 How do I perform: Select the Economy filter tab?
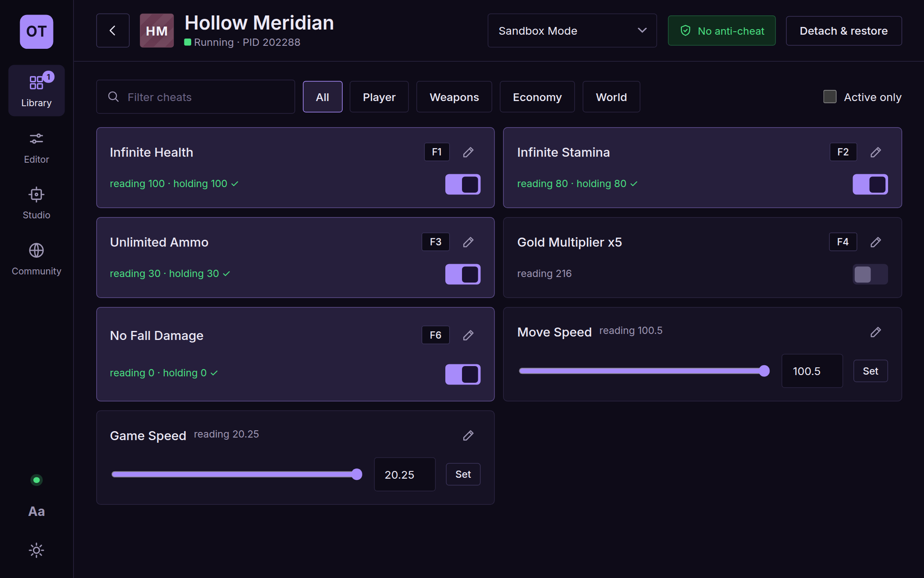pyautogui.click(x=537, y=97)
